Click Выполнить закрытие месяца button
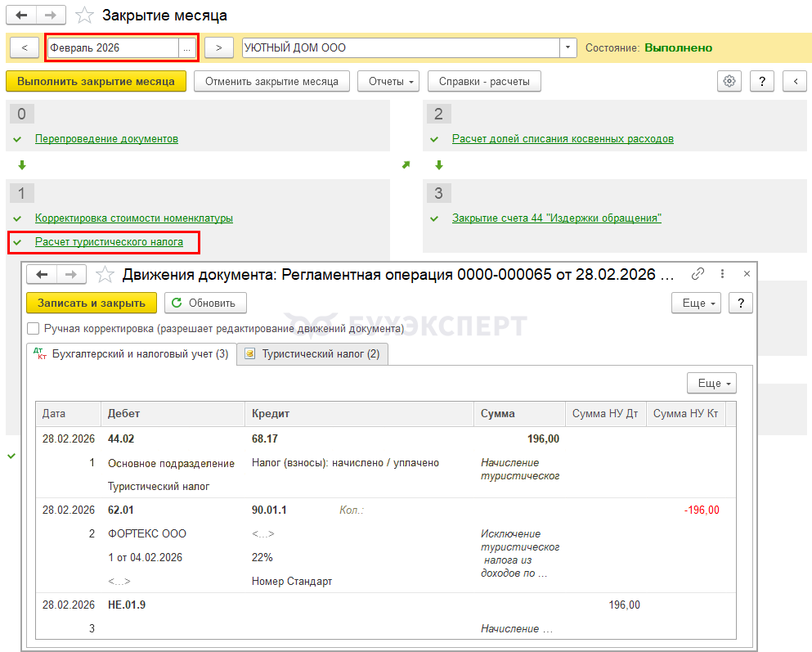Viewport: 812px width, 652px height. tap(96, 81)
